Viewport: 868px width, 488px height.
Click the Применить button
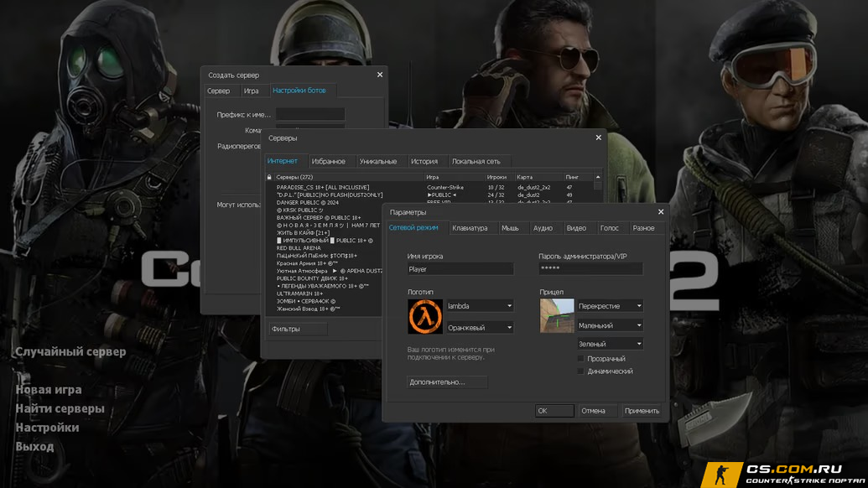(x=642, y=411)
